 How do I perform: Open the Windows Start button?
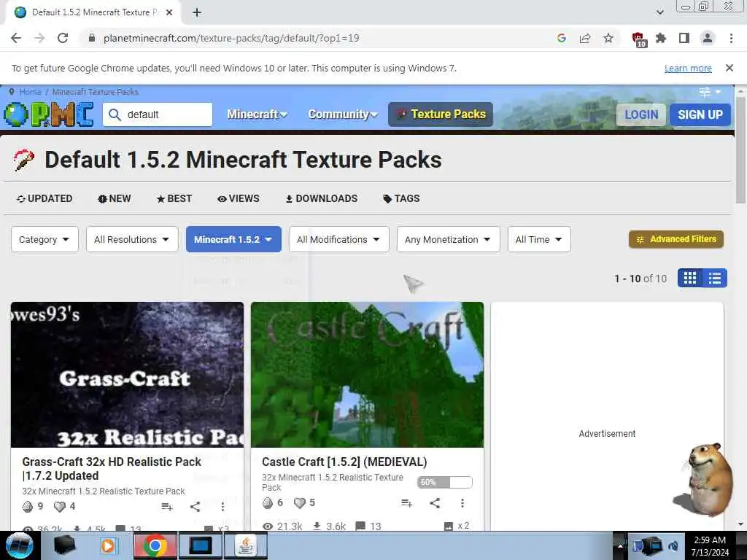(19, 545)
